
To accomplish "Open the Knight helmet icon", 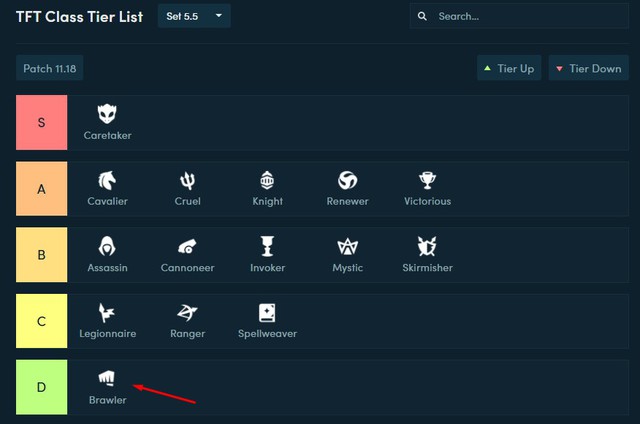I will 267,180.
